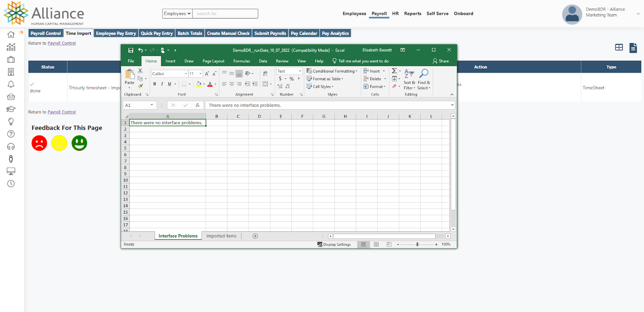This screenshot has height=312, width=644.
Task: Decrease font size with the small A icon
Action: tap(214, 74)
